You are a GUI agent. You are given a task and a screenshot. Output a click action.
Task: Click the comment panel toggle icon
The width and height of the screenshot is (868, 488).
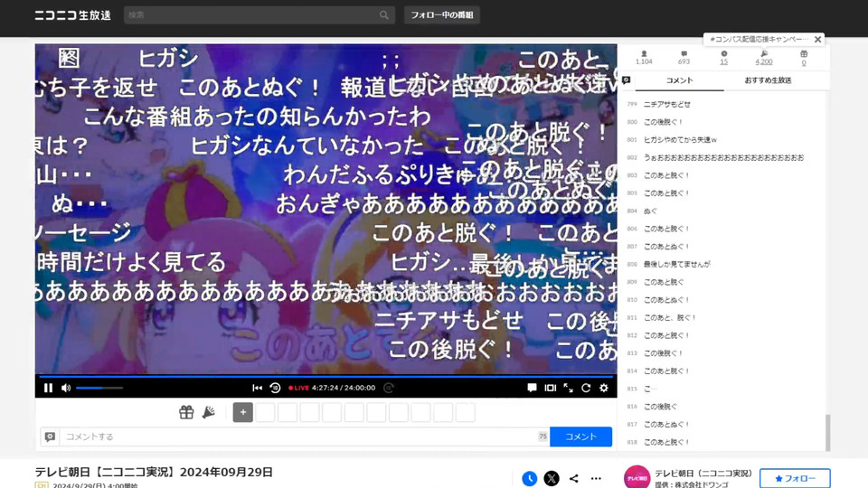(626, 80)
